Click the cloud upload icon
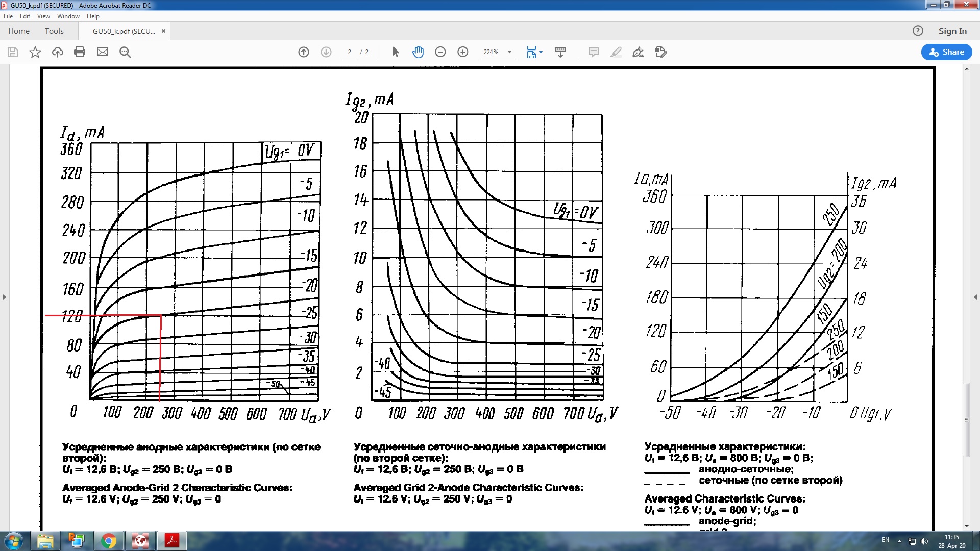980x551 pixels. tap(58, 52)
